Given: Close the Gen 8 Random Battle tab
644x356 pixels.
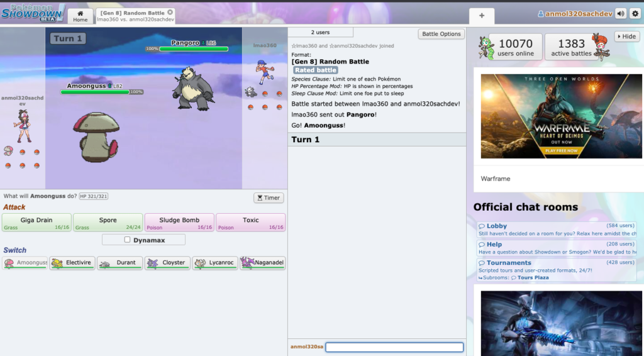Looking at the screenshot, I should (170, 13).
